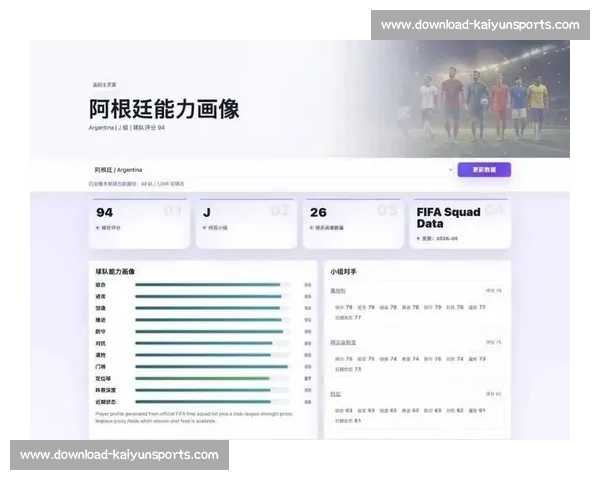Image resolution: width=600 pixels, height=480 pixels.
Task: Click the squad count line below the selector
Action: (137, 184)
